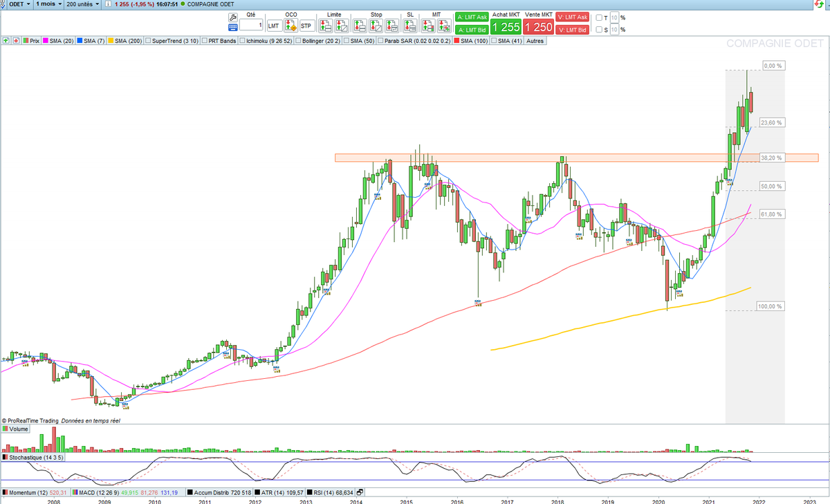This screenshot has height=504, width=830.
Task: Click the Qté quantity input field
Action: click(x=252, y=26)
